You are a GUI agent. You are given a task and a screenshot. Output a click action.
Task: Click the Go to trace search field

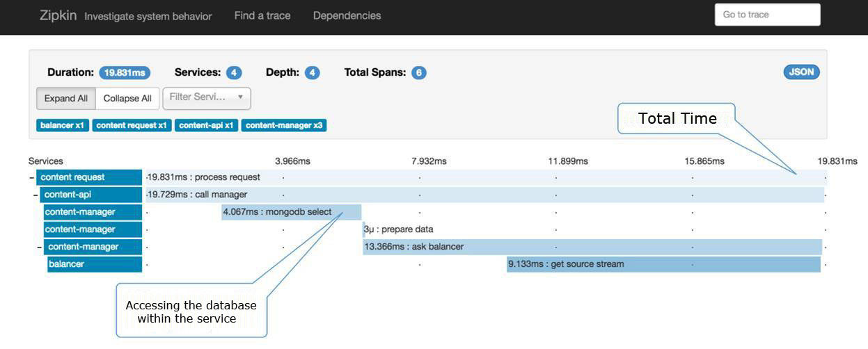[x=767, y=15]
